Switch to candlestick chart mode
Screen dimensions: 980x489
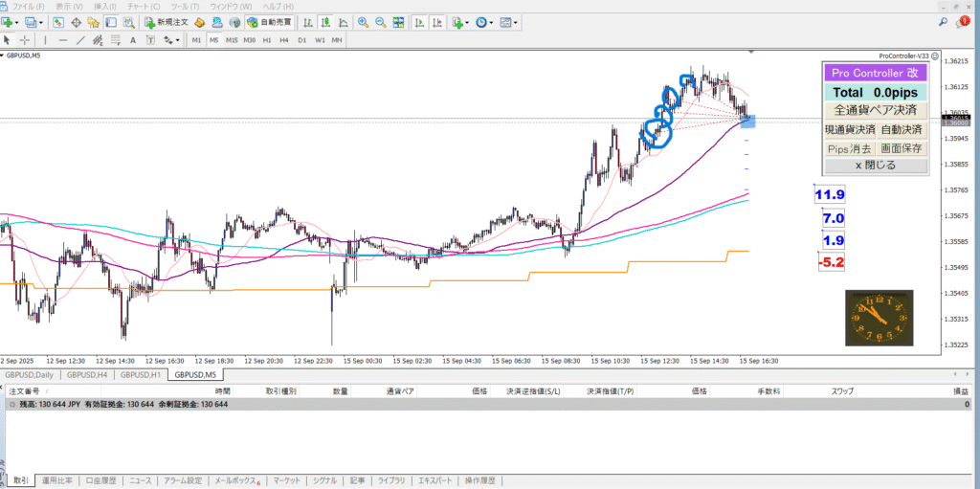[x=325, y=22]
